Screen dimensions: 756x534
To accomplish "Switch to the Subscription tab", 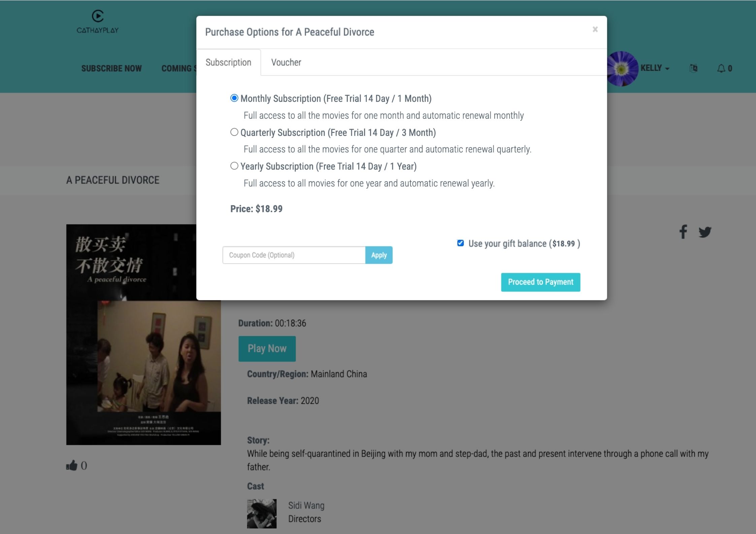I will pyautogui.click(x=228, y=62).
